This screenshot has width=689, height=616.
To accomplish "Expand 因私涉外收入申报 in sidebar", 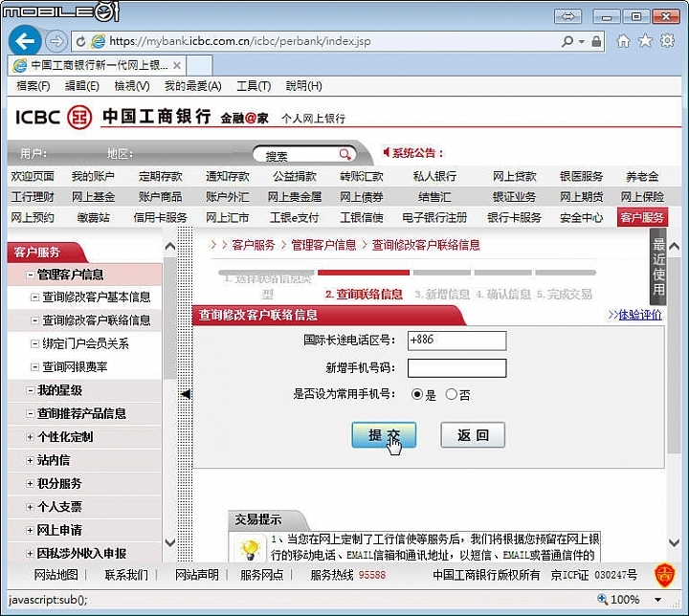I will (30, 554).
